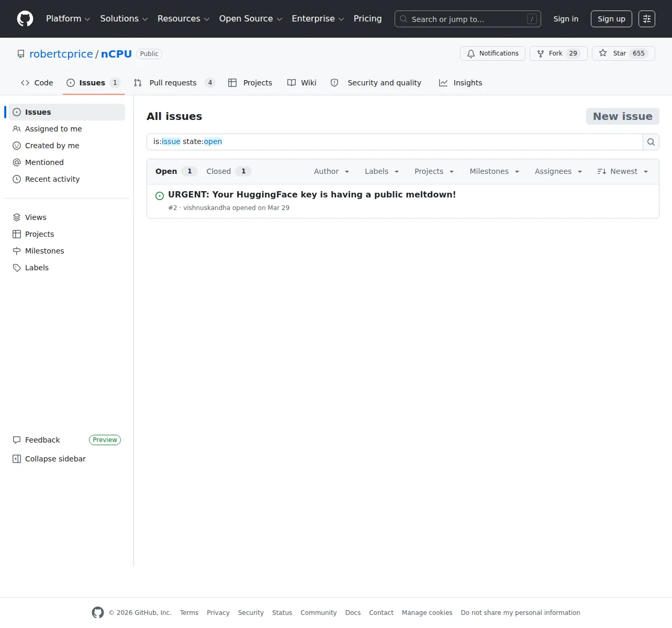The width and height of the screenshot is (672, 628).
Task: Expand the Solutions menu
Action: pyautogui.click(x=124, y=19)
